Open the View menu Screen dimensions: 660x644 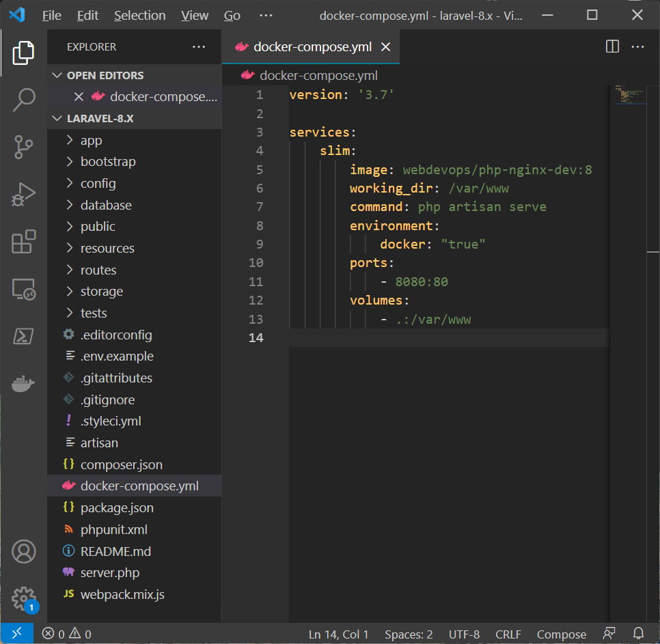click(x=195, y=16)
